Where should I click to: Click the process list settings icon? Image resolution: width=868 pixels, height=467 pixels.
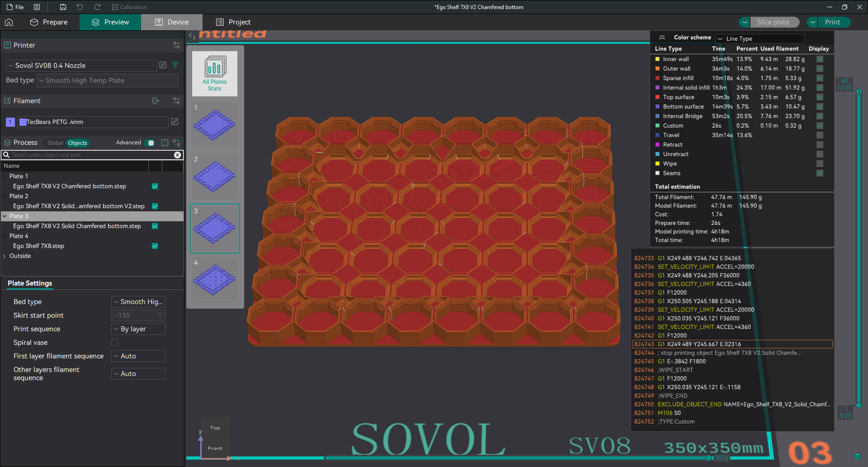click(165, 143)
